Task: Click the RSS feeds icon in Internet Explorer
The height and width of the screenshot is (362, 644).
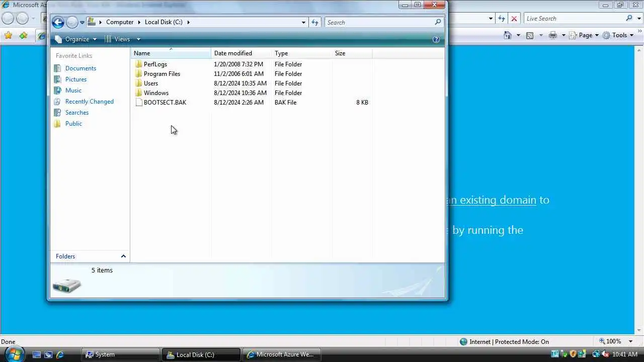Action: 530,35
